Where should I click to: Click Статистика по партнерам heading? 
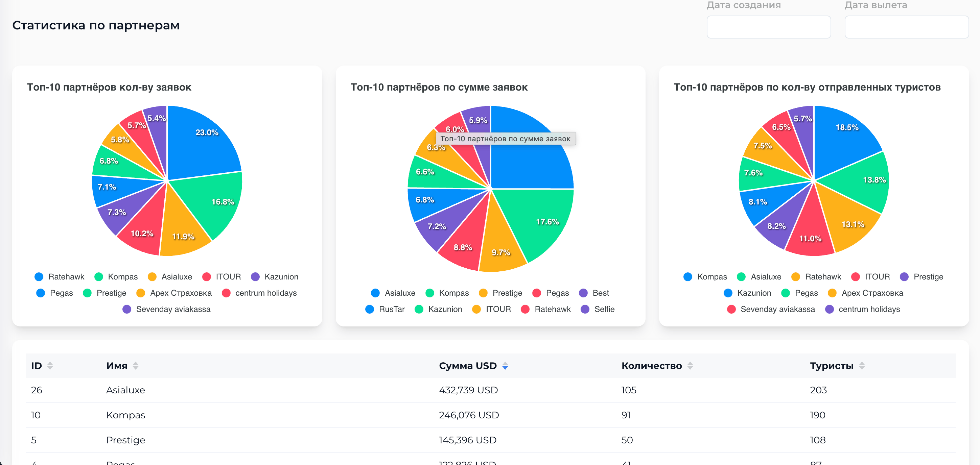(x=96, y=25)
